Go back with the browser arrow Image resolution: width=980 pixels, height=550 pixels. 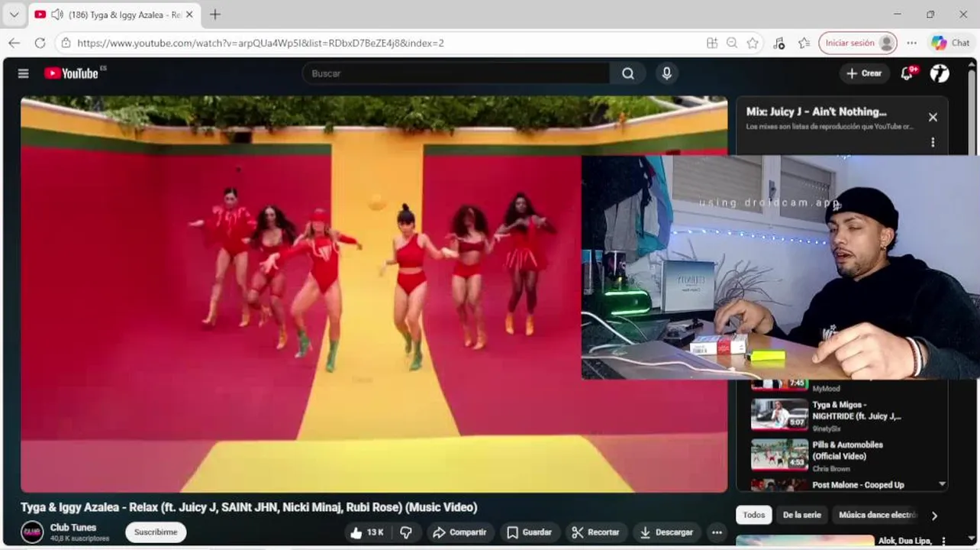14,43
